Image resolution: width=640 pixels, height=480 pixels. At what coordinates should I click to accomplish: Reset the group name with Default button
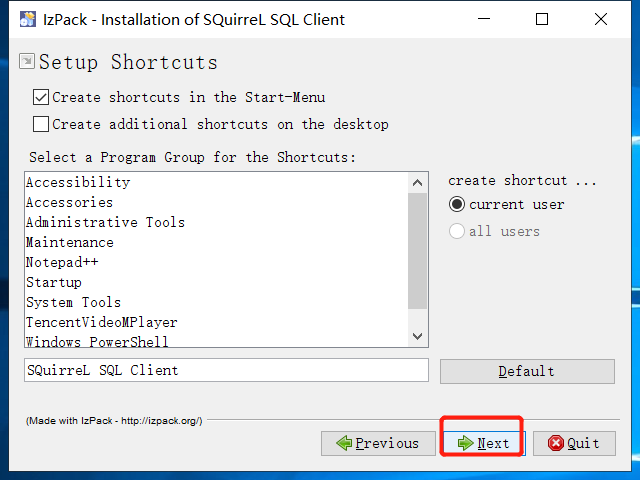(x=527, y=371)
